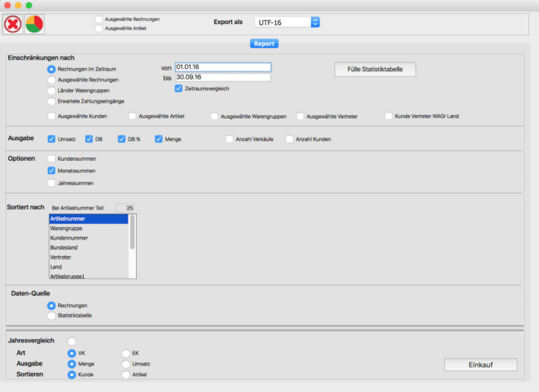Pick Bundesland from the Sortiert nach list
Screen dimensions: 539x392
[87, 247]
